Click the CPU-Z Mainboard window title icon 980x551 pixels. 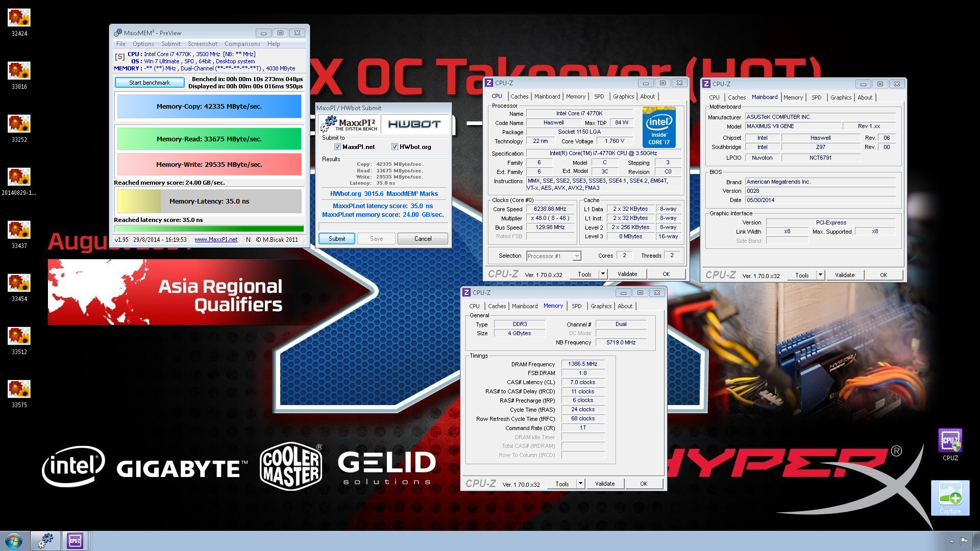706,84
